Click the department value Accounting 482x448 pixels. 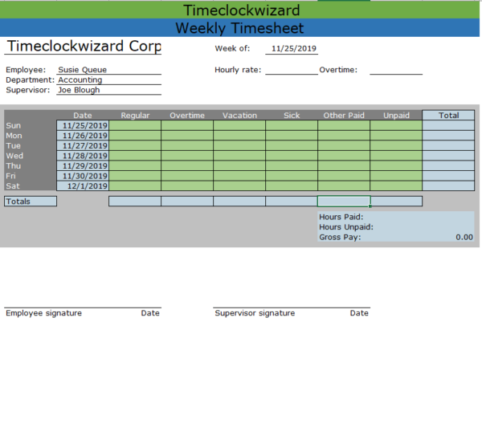80,80
